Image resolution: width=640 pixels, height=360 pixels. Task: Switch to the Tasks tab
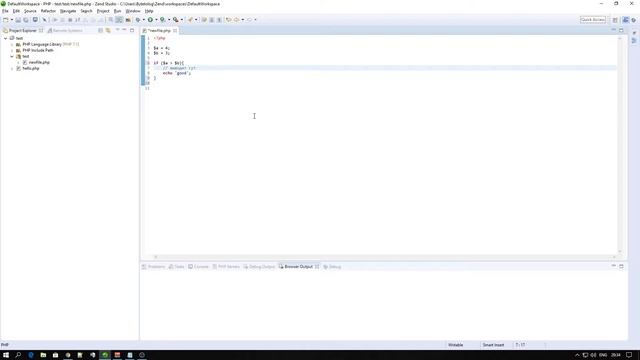click(176, 267)
